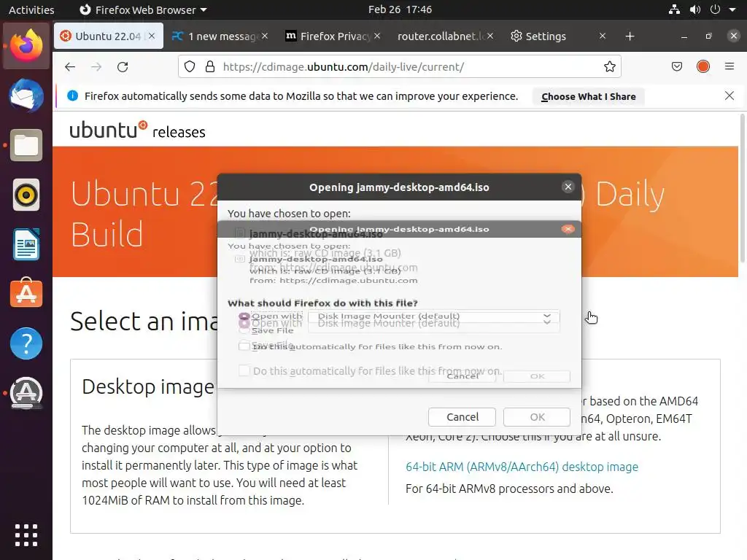Bookmark this page with the star
Screen dimensions: 747x560
tap(610, 66)
